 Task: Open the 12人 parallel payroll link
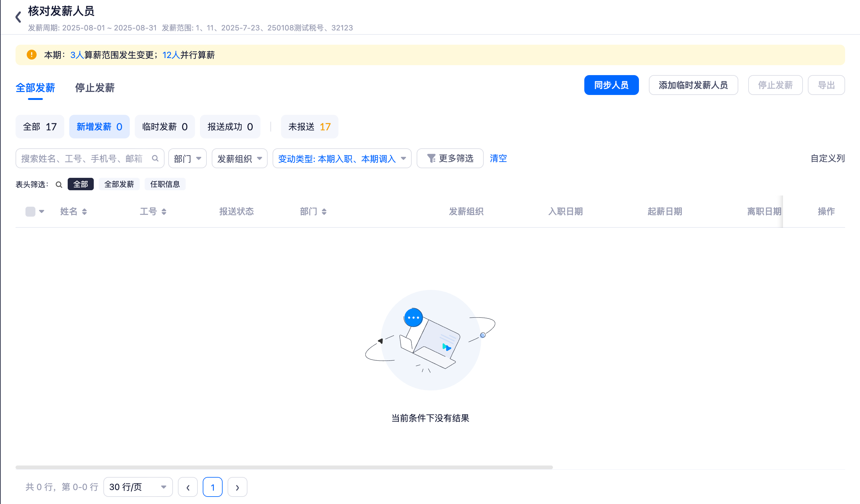[171, 55]
